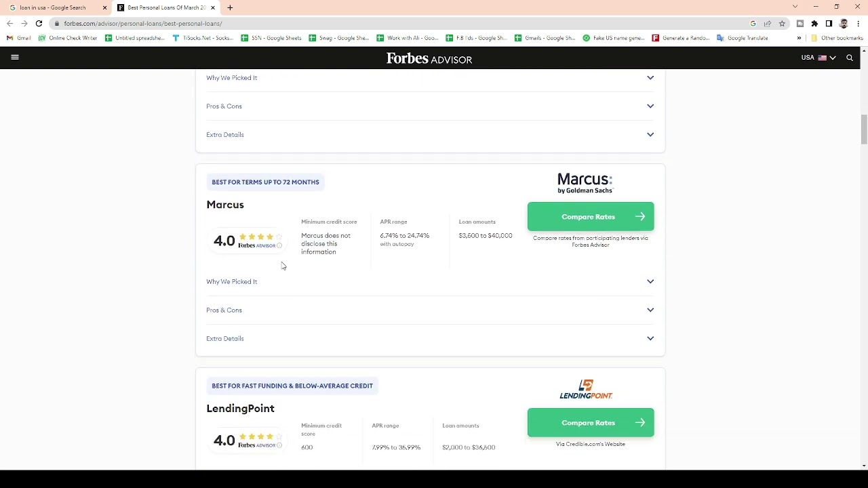Screen dimensions: 868x488
Task: Bookmark this page with the star icon
Action: pos(782,24)
